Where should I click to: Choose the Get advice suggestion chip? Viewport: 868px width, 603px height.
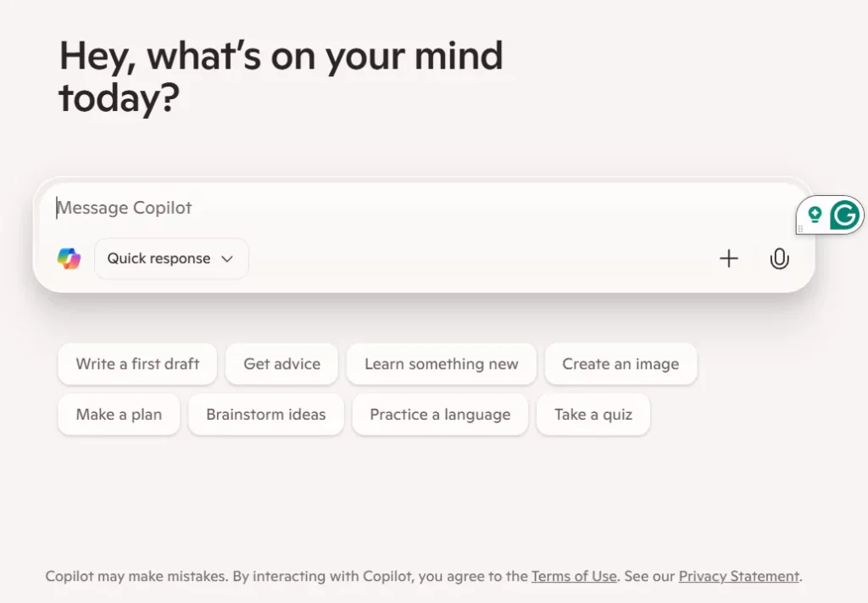pyautogui.click(x=281, y=364)
